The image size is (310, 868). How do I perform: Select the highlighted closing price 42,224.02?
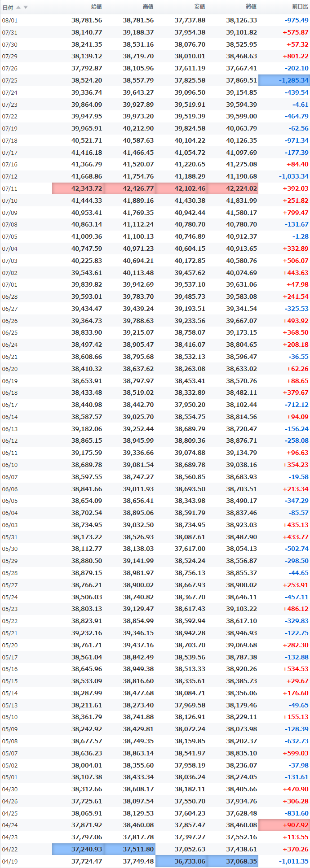233,188
